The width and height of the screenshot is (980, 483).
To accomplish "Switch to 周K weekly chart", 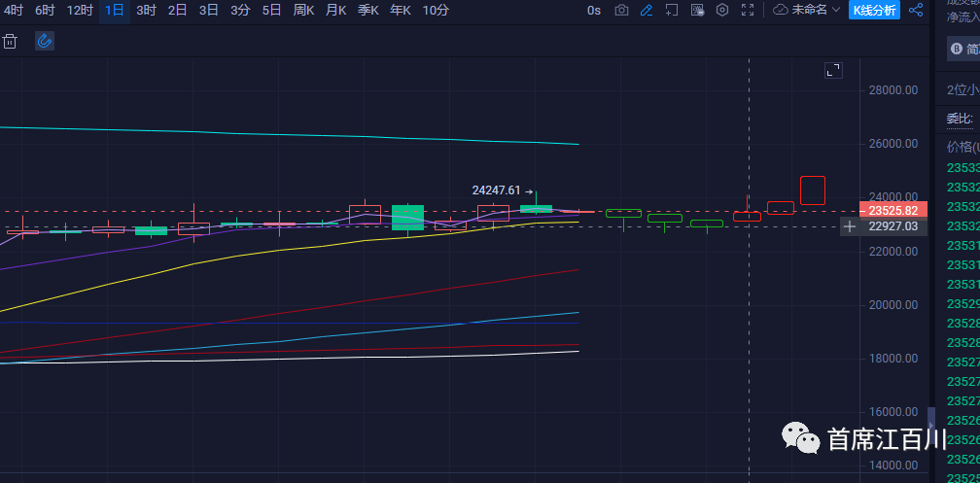I will (303, 10).
